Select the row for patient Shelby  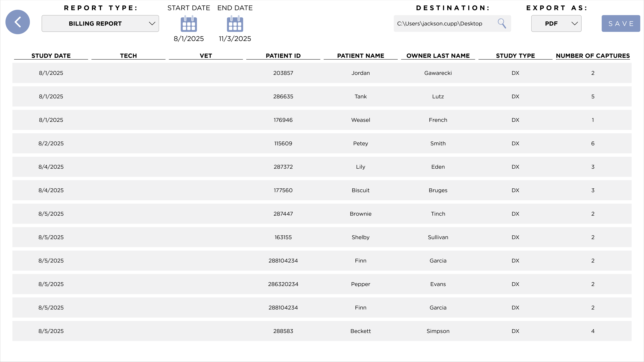pyautogui.click(x=322, y=237)
